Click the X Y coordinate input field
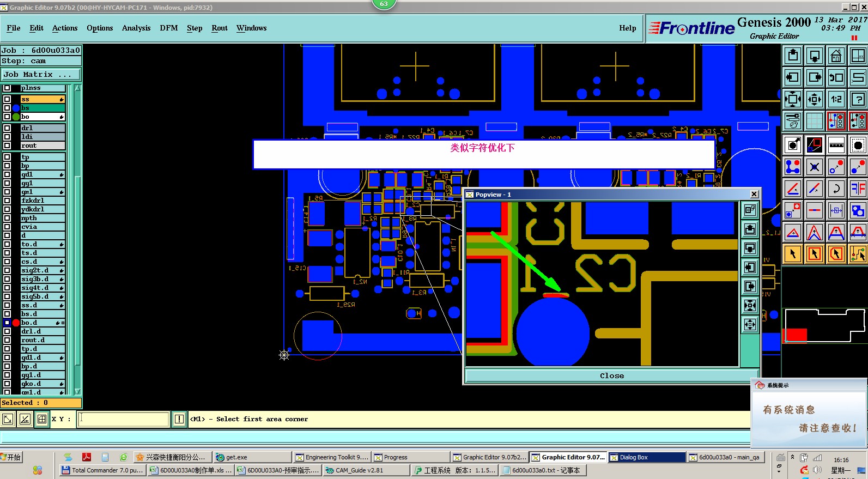Image resolution: width=868 pixels, height=479 pixels. (x=124, y=419)
